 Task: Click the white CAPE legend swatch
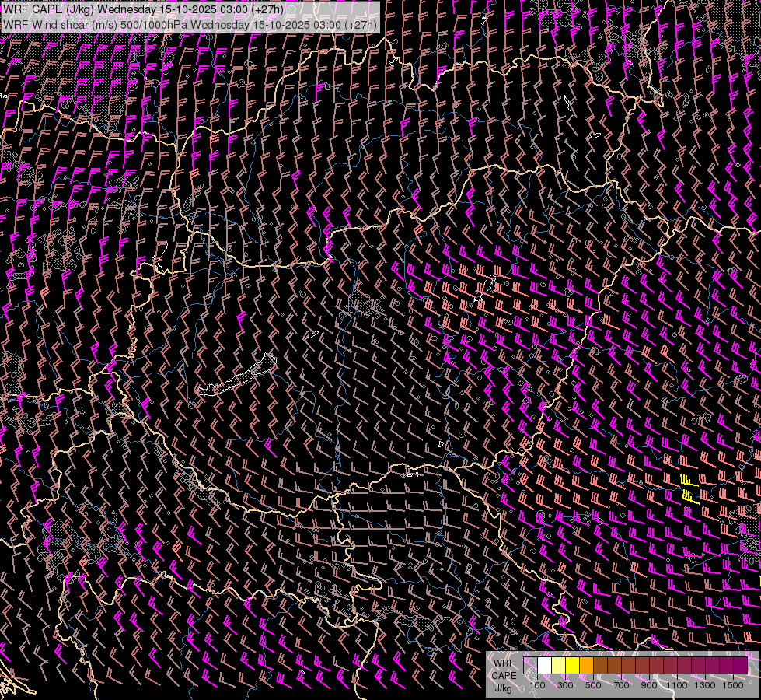coord(544,666)
